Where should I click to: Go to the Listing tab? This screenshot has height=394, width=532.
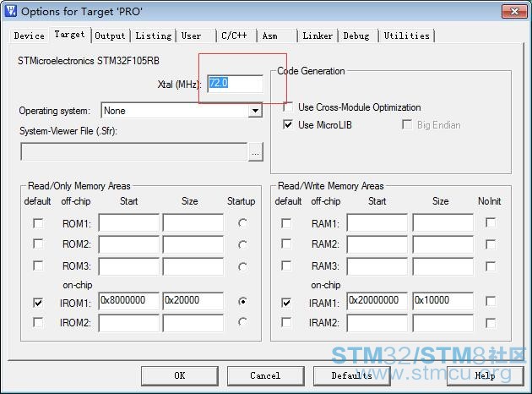tap(154, 36)
